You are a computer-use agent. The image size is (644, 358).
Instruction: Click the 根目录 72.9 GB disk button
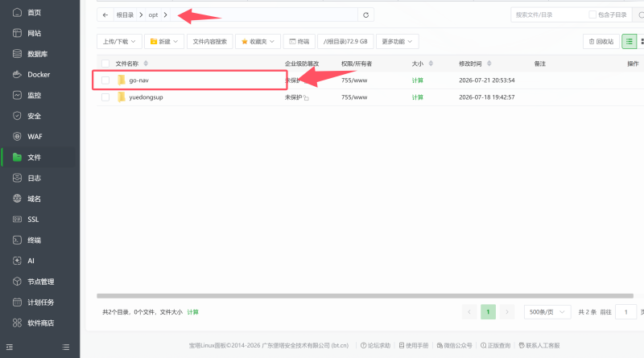pos(345,42)
